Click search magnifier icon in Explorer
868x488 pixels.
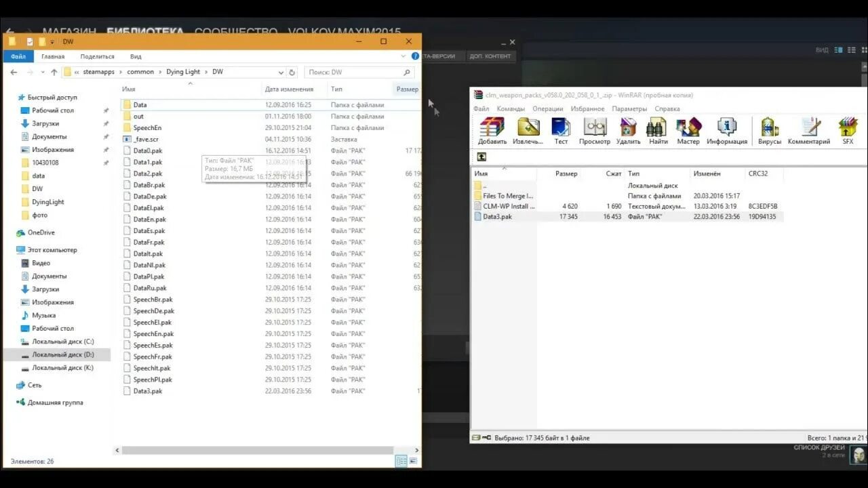(407, 72)
